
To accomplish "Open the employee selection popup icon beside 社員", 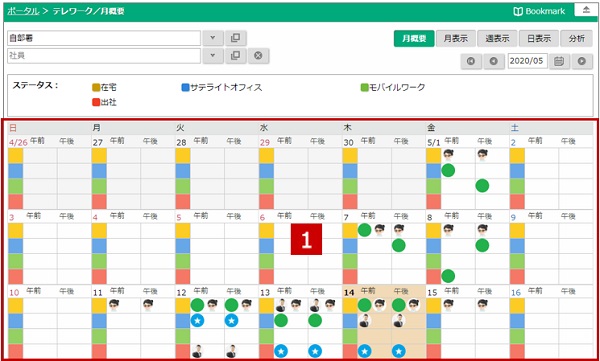I will click(236, 56).
